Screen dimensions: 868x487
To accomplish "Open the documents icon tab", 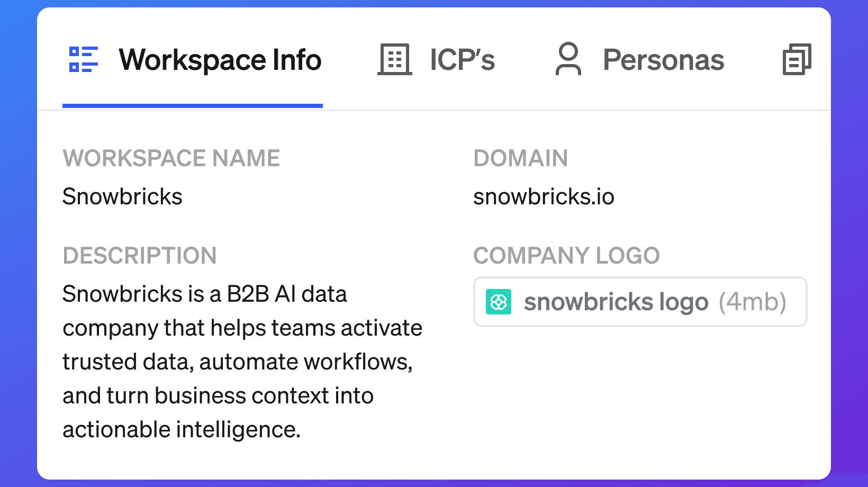I will [x=797, y=59].
